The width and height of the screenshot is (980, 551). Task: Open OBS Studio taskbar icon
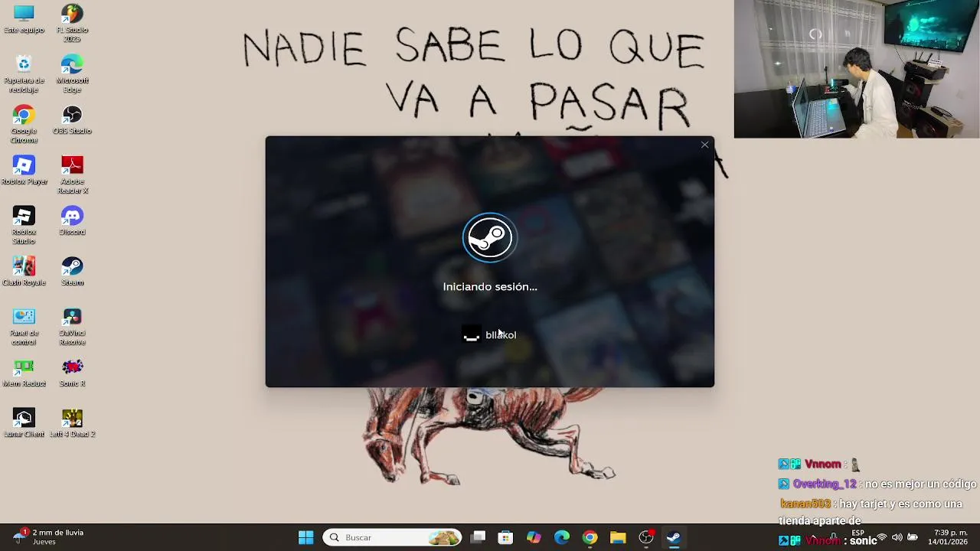coord(646,537)
